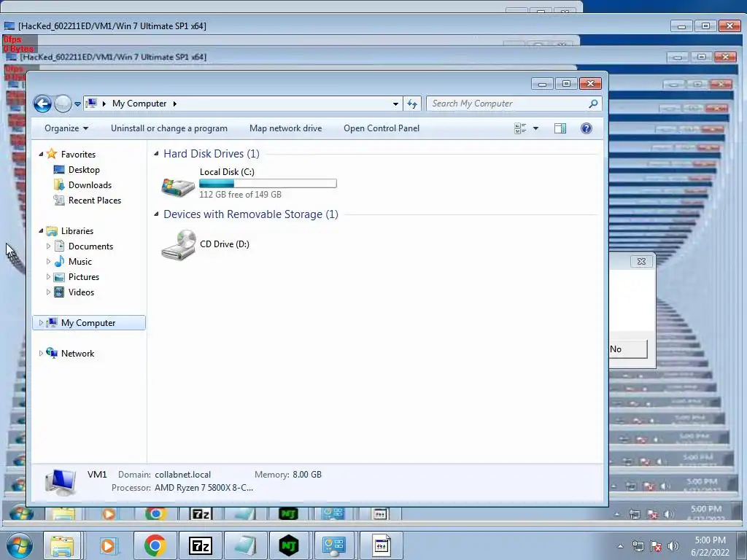Viewport: 747px width, 560px height.
Task: Collapse the Favorites group
Action: [x=41, y=155]
